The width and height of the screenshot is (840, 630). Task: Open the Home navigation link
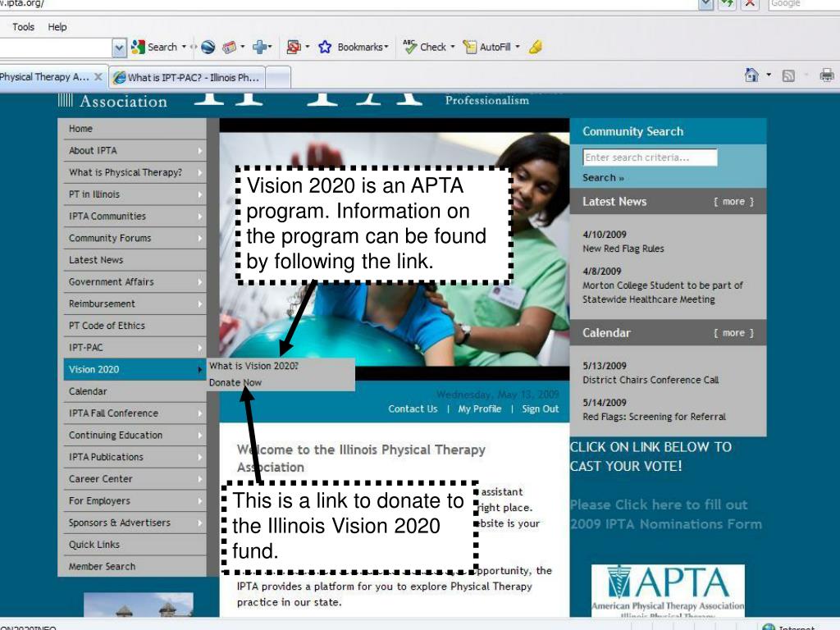point(135,129)
